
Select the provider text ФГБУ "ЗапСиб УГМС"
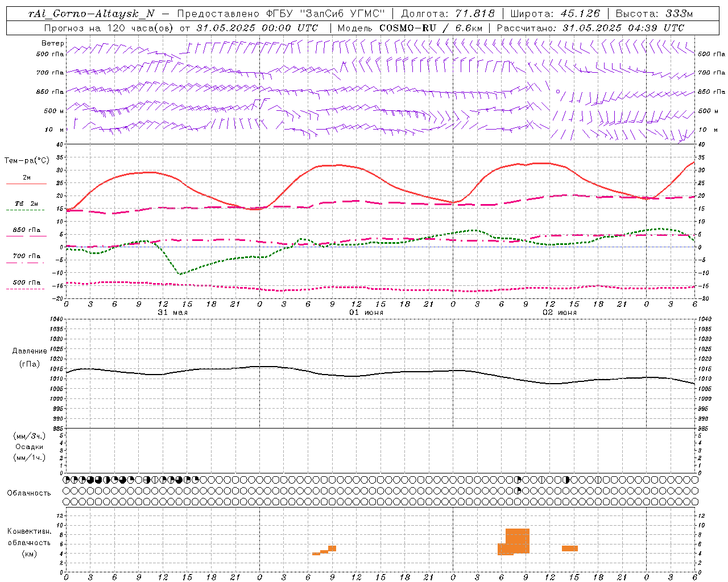coord(325,14)
